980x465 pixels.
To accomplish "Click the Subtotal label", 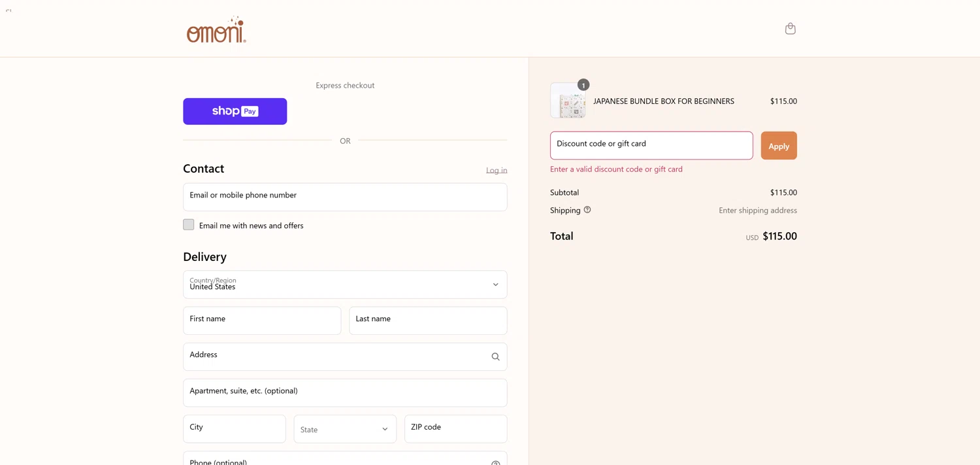I will 564,192.
